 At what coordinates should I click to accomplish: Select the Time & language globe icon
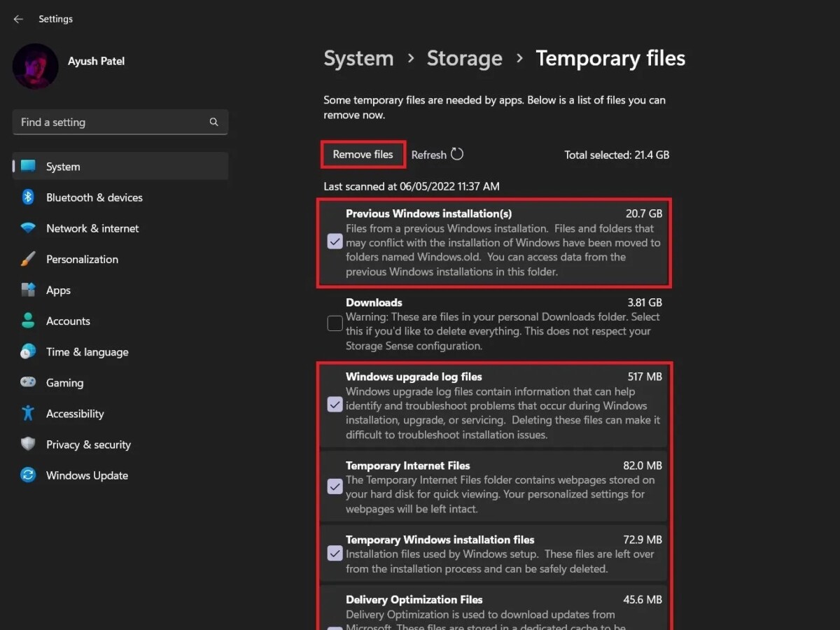pyautogui.click(x=28, y=351)
